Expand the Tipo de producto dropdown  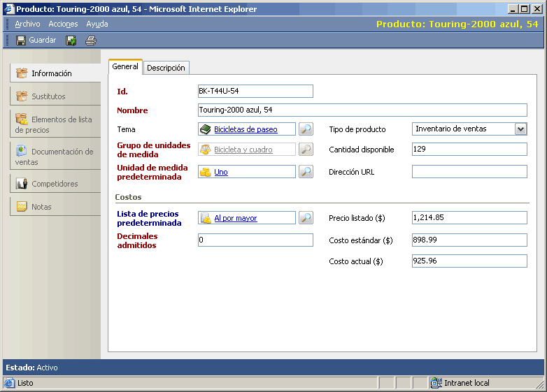click(x=521, y=129)
